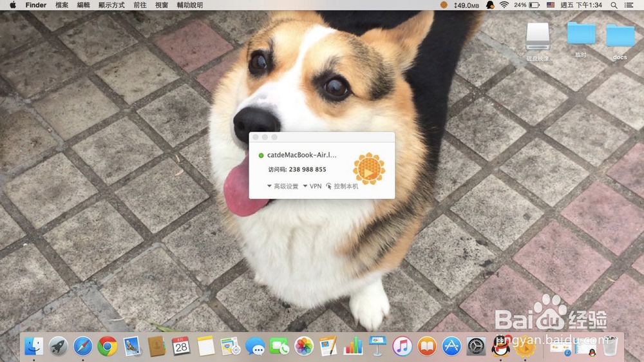Click the sunflower logo in the remote window
Viewport: 644px width, 362px height.
[x=369, y=169]
